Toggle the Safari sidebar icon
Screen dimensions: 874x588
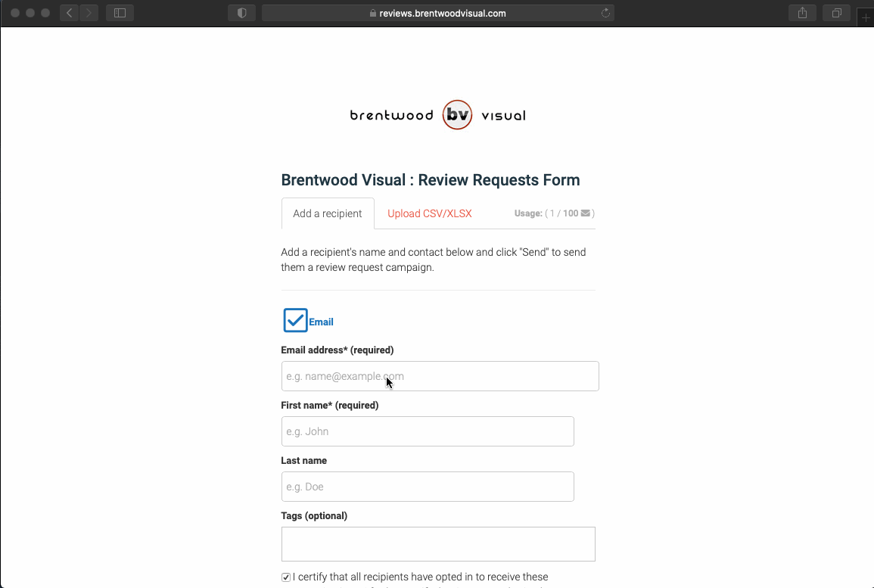(x=120, y=13)
